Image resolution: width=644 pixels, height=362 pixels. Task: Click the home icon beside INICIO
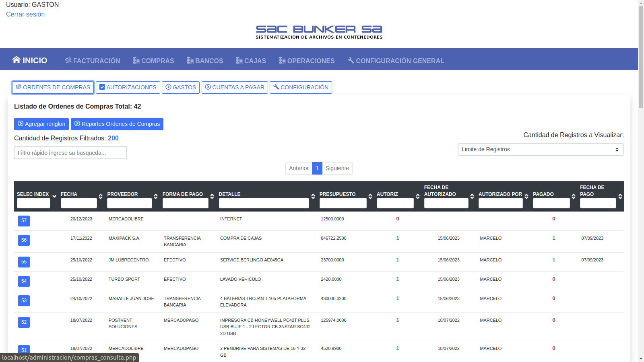16,60
